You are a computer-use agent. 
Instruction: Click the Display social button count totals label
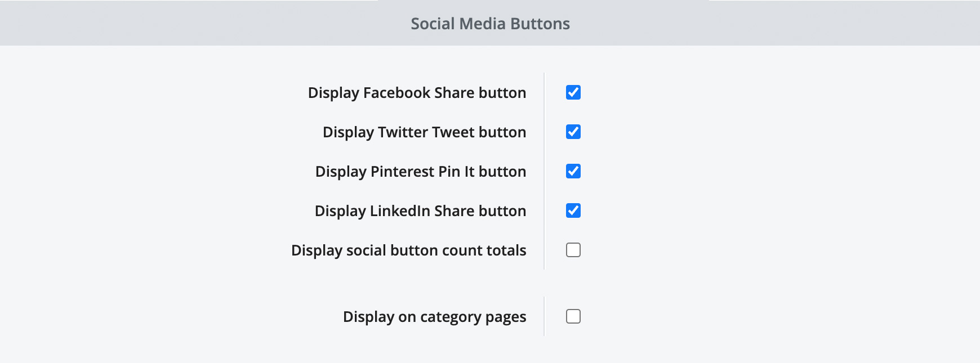[408, 250]
